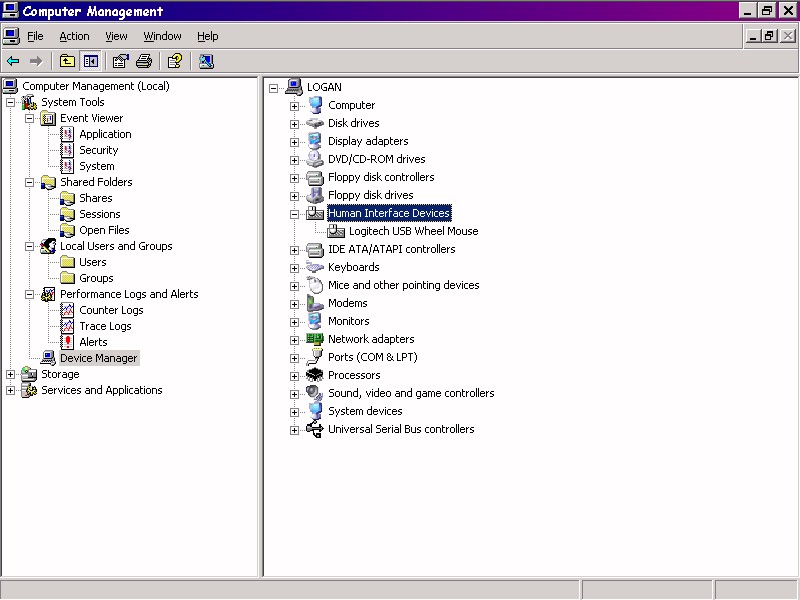Click the Floppy disk controllers icon
The height and width of the screenshot is (600, 800).
pos(315,177)
